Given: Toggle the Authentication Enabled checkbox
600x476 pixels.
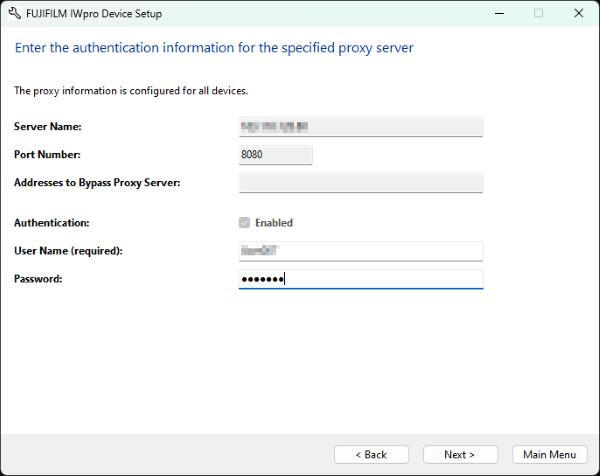Looking at the screenshot, I should 245,223.
